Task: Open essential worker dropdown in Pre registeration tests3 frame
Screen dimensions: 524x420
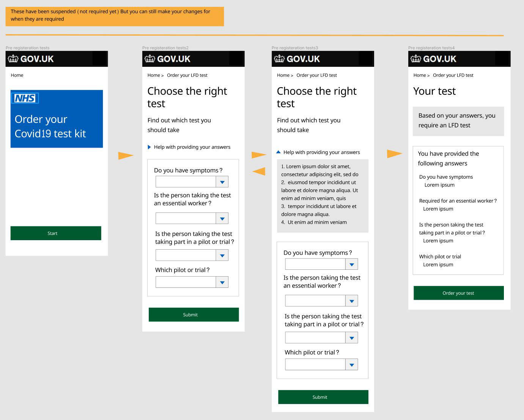Action: click(x=351, y=301)
